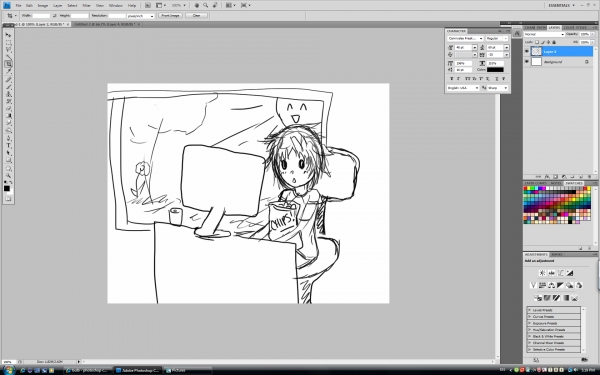Add a Hue/Saturation adjustment

542,285
